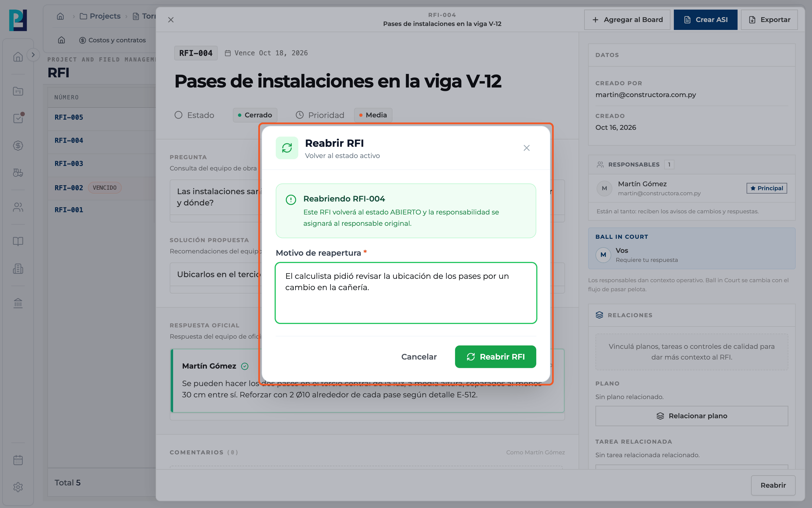Click the verified check beside Martín Gómez response
This screenshot has width=812, height=508.
(245, 366)
